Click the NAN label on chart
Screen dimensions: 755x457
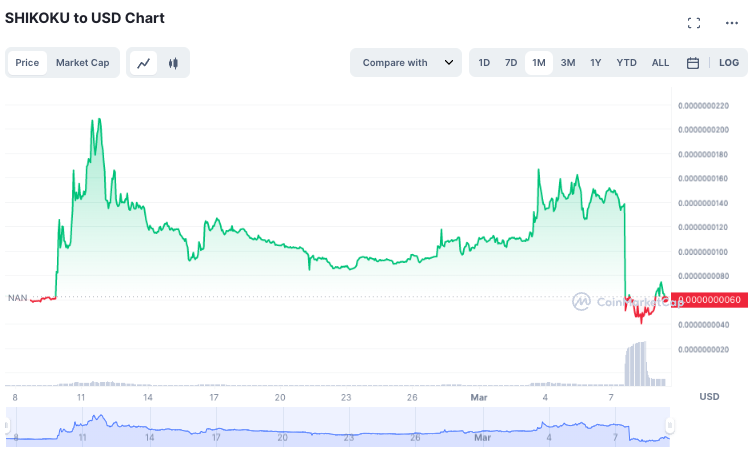coord(17,298)
